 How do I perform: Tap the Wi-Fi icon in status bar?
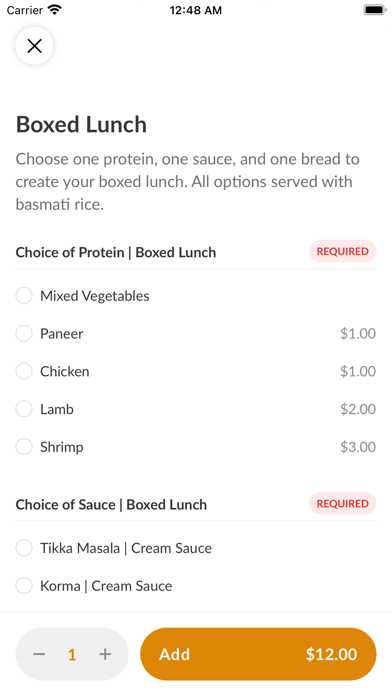(x=55, y=10)
